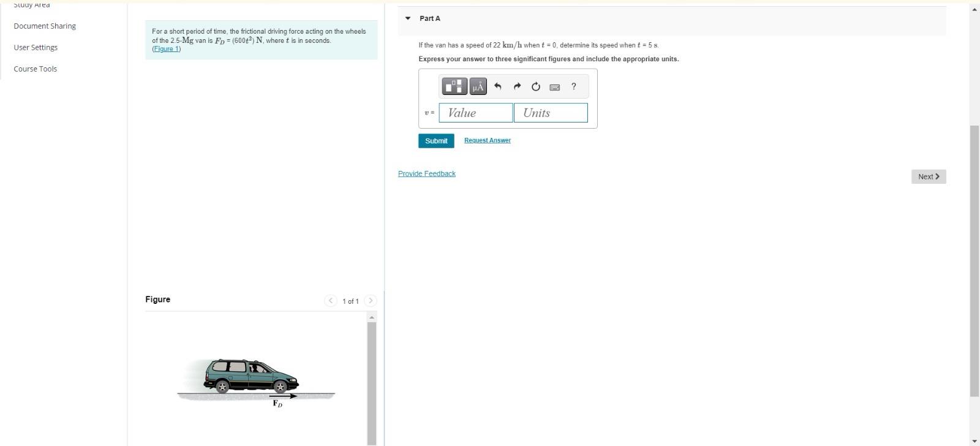Click the '1 of 1' figure counter
The height and width of the screenshot is (446, 980).
350,301
